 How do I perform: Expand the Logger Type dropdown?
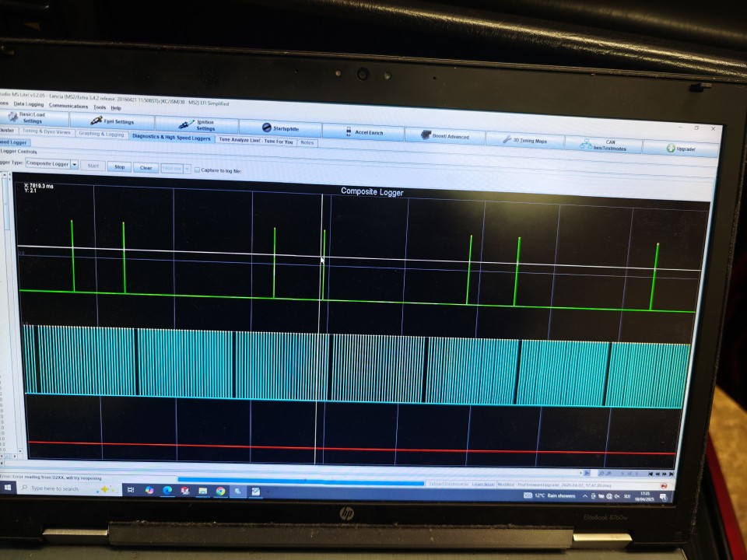click(75, 164)
